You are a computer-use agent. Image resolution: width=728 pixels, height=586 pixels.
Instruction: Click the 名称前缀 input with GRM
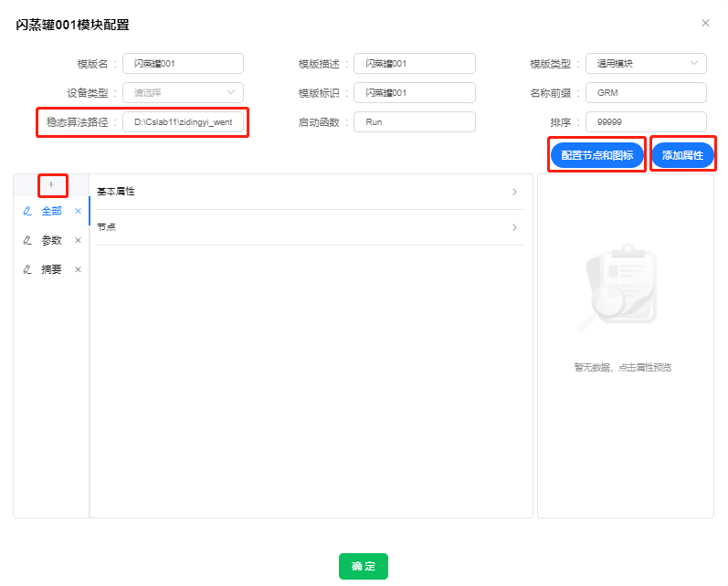(646, 92)
